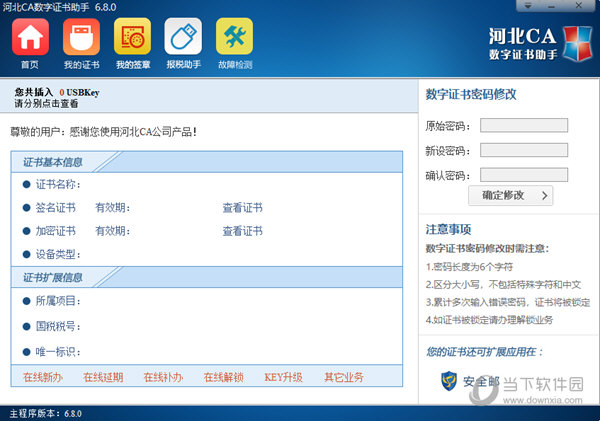Click the 尊敬的用户 greeting text

click(103, 132)
